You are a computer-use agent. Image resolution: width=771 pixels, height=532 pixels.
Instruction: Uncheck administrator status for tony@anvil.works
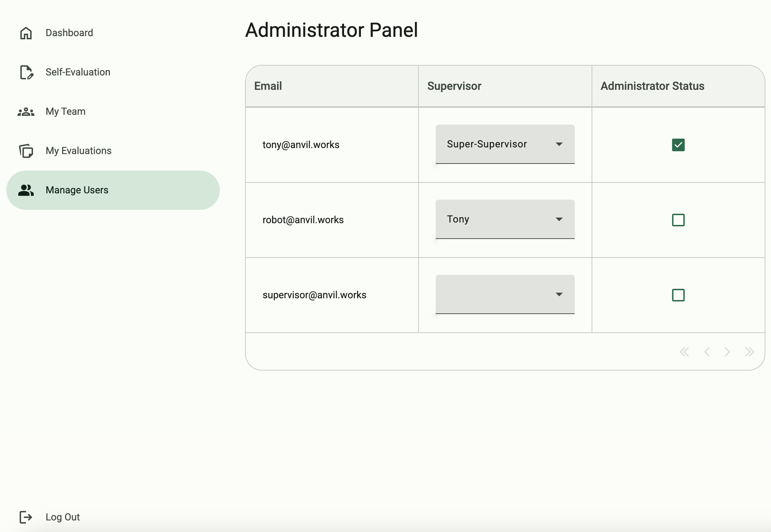pyautogui.click(x=678, y=145)
